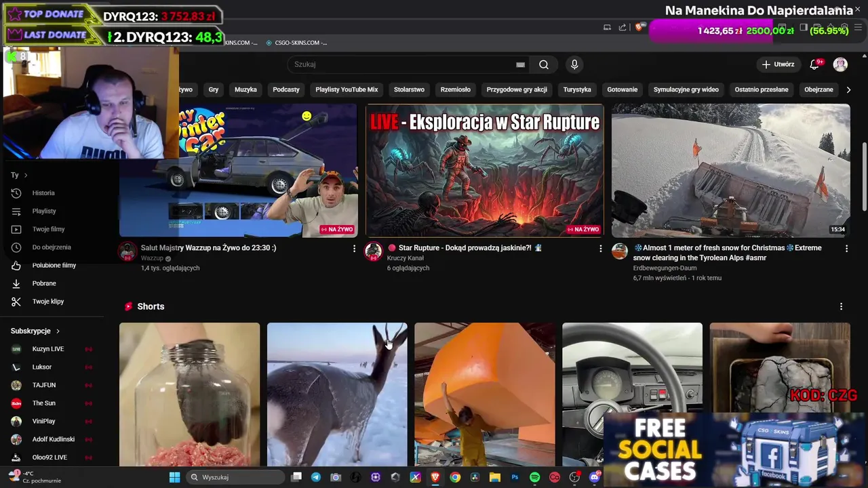
Task: Select the Gotowanie category chip
Action: click(x=623, y=89)
